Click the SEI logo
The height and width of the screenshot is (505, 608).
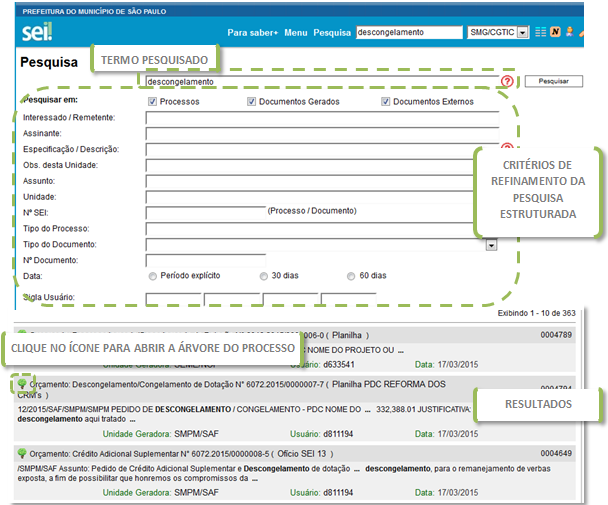[38, 32]
